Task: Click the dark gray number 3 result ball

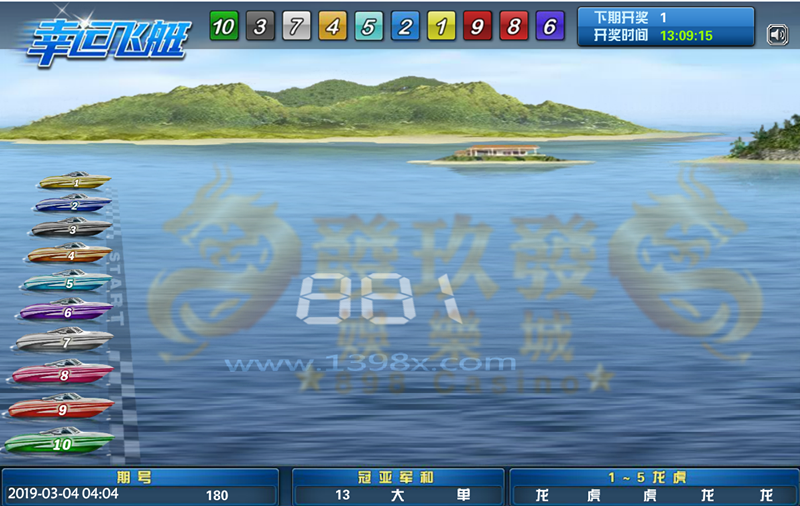Action: [x=260, y=26]
